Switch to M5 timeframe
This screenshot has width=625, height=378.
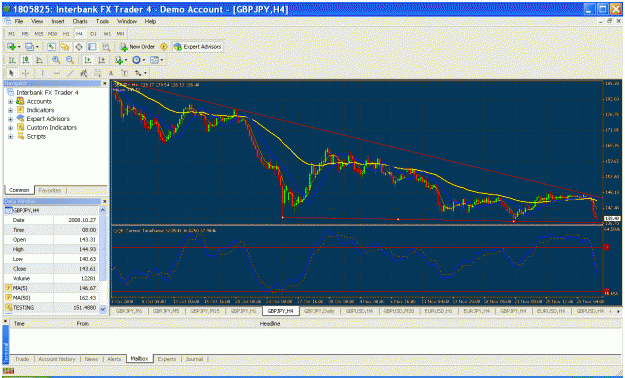(x=25, y=34)
